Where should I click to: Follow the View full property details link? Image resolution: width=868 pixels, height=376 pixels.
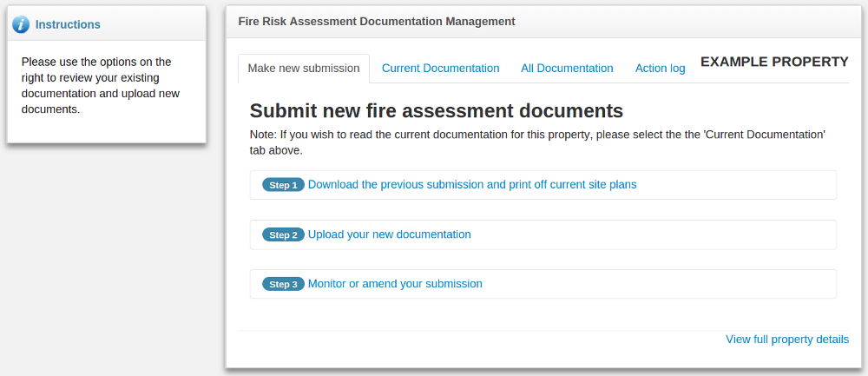tap(786, 339)
